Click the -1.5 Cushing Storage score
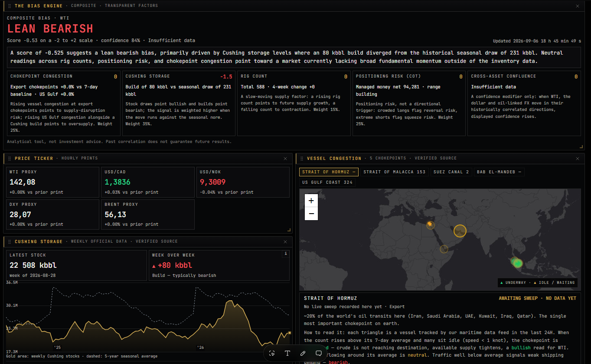This screenshot has width=591, height=364. [x=226, y=77]
